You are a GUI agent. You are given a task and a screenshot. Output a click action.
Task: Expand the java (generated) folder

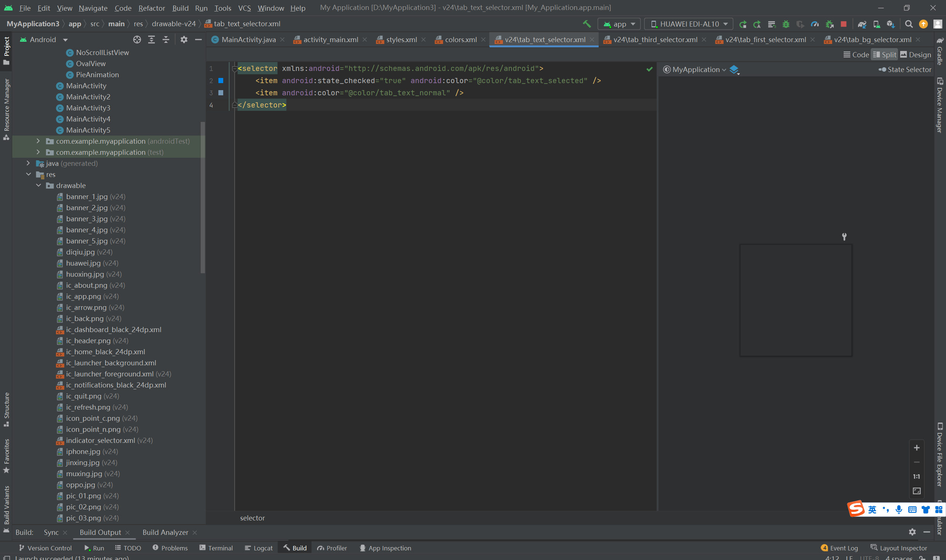[28, 163]
